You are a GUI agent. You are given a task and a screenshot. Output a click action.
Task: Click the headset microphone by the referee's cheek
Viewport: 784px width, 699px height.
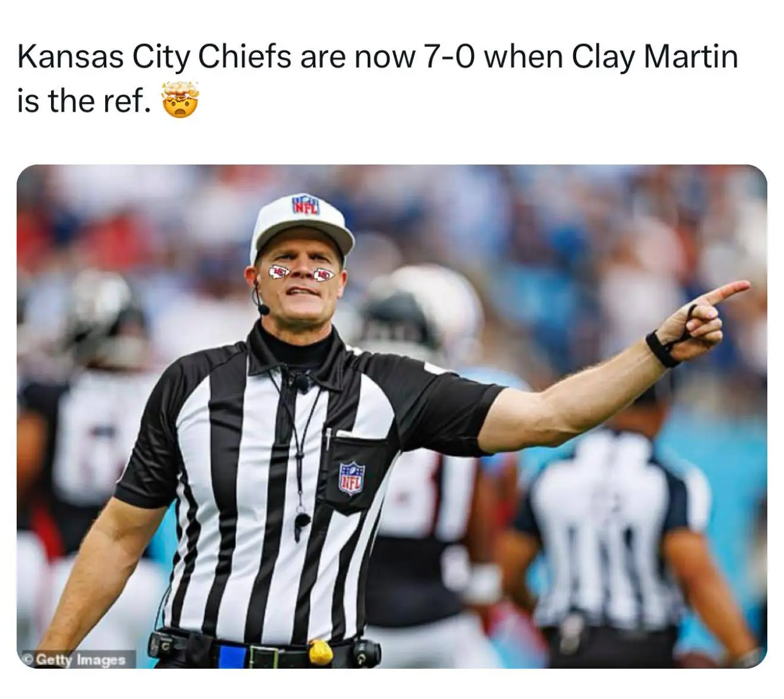tap(263, 309)
